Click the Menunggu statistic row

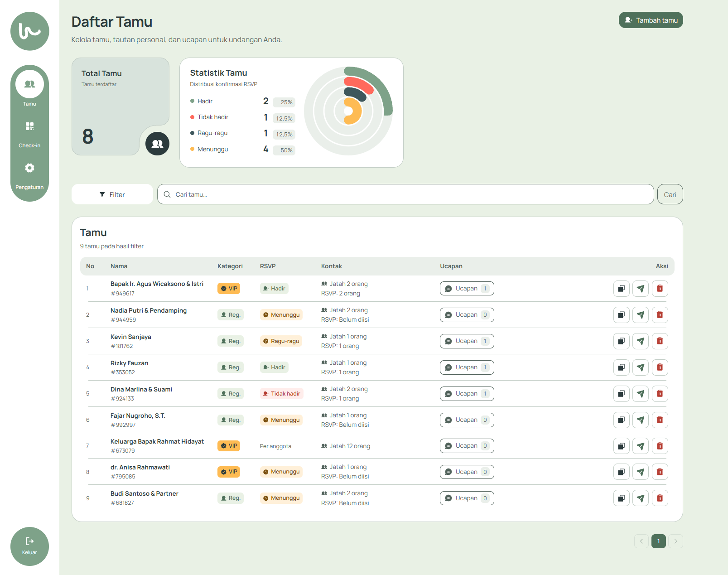click(x=242, y=150)
